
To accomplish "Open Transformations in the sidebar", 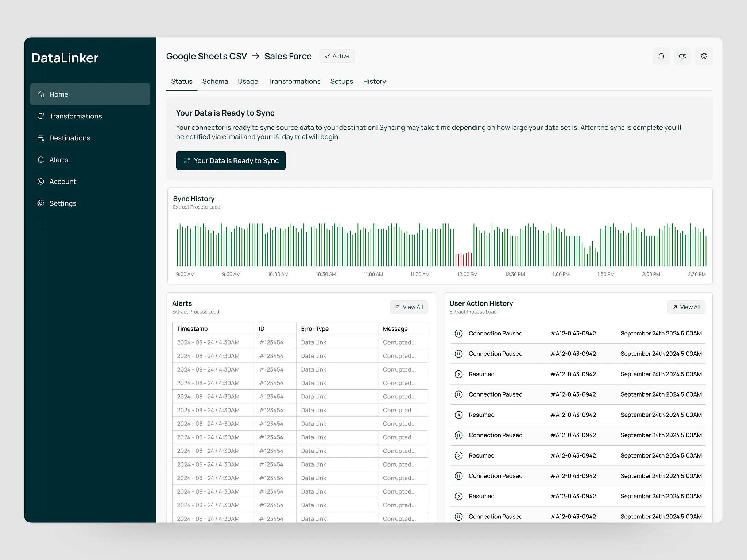I will (76, 116).
